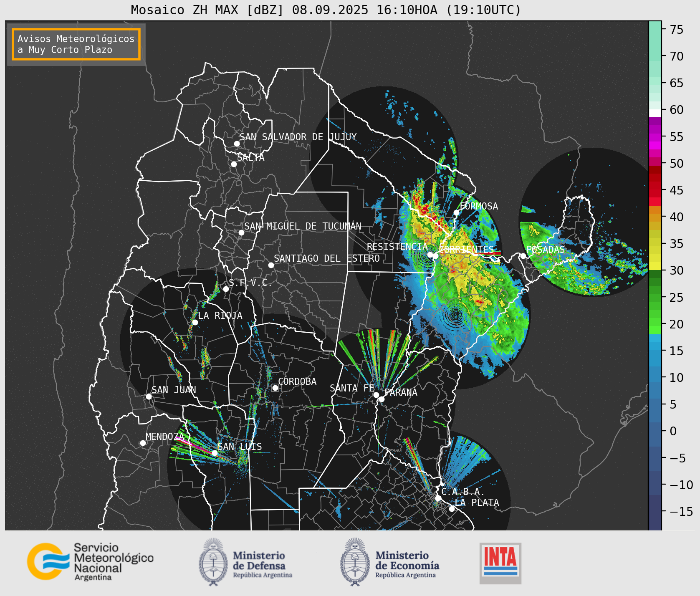700x596 pixels.
Task: Click the white 60 dBZ color band
Action: (655, 113)
